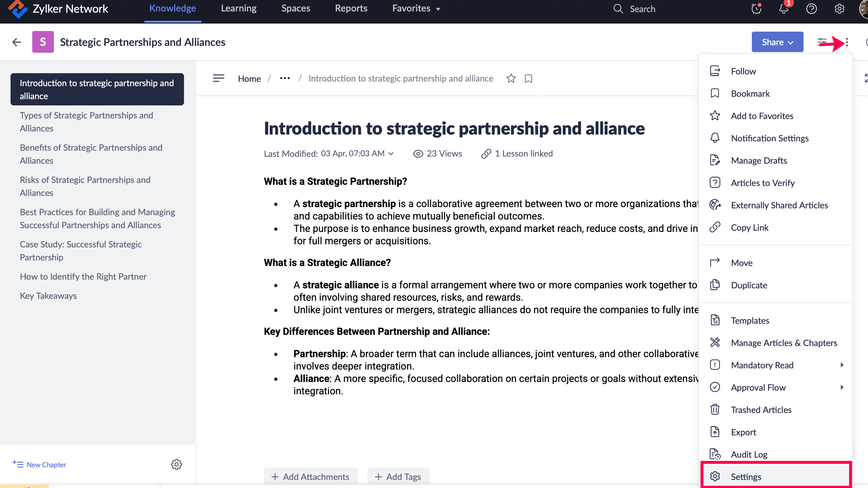Click the Move arrow icon
Image resolution: width=868 pixels, height=488 pixels.
pos(715,263)
